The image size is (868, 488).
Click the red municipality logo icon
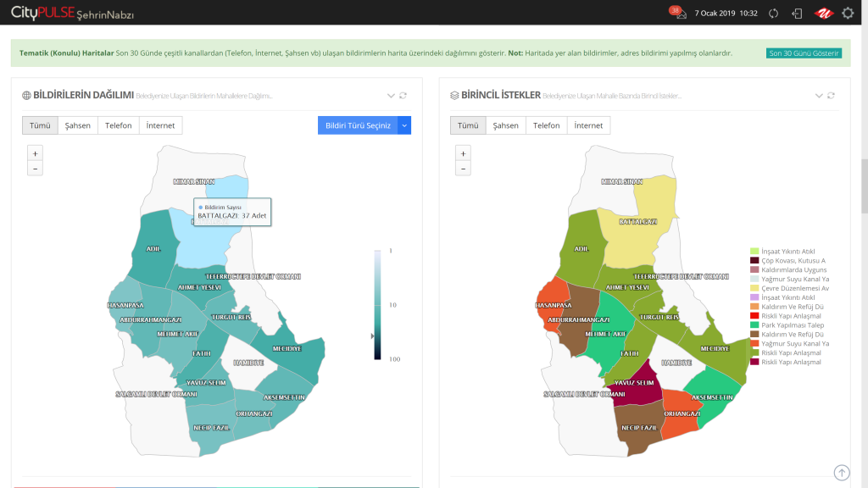point(823,14)
